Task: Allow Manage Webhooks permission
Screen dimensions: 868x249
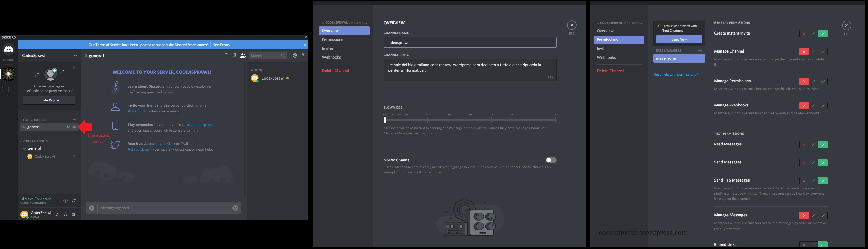Action: point(823,106)
